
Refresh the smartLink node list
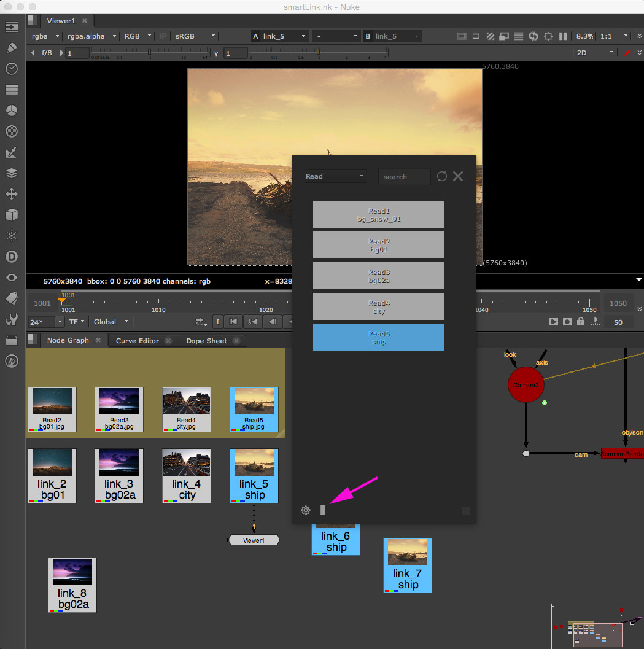tap(442, 176)
